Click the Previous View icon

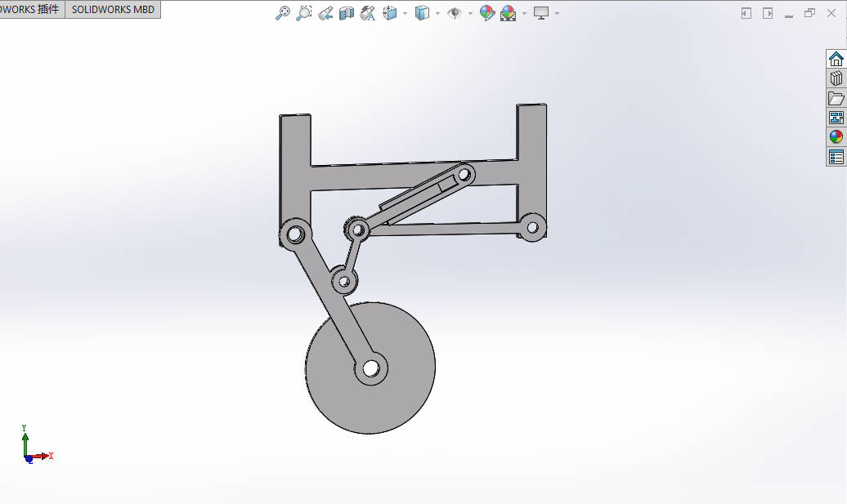[x=325, y=13]
